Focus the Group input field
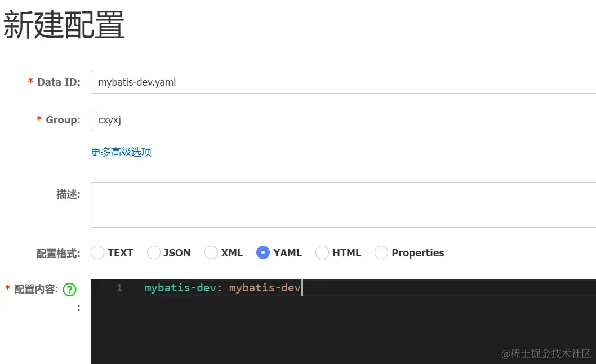The width and height of the screenshot is (596, 364). pos(343,119)
